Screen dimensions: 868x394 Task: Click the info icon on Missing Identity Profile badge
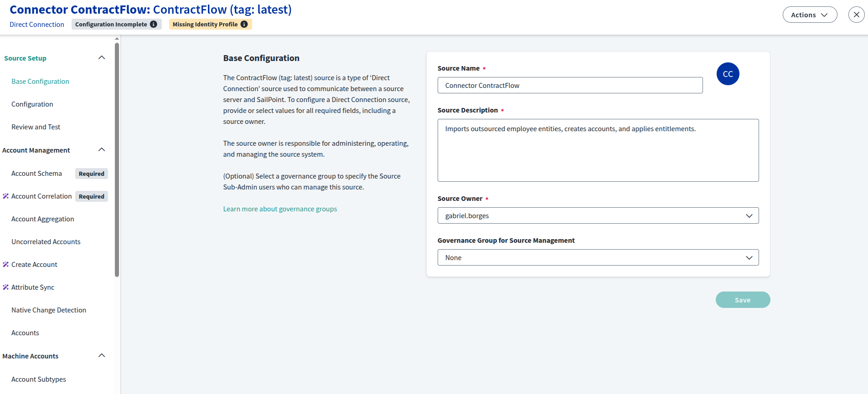click(x=244, y=24)
